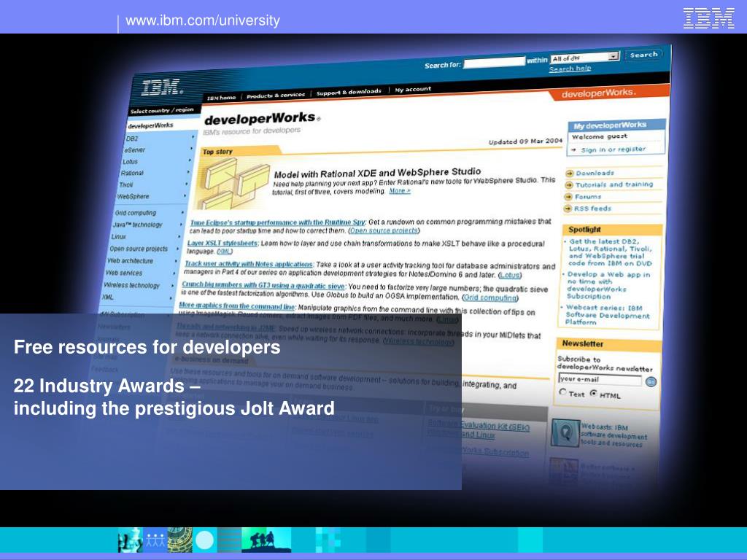Click into the Search for text field

point(494,63)
